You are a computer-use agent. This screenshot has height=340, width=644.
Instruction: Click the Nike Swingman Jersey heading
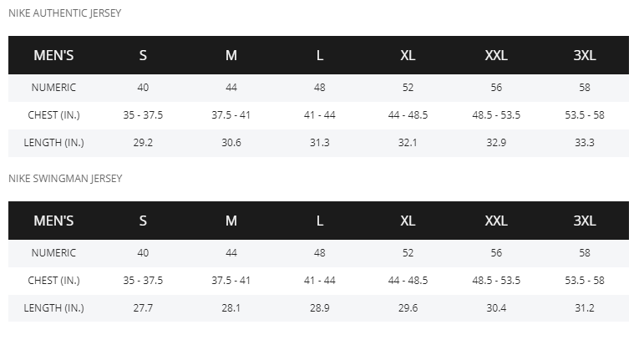click(x=65, y=179)
